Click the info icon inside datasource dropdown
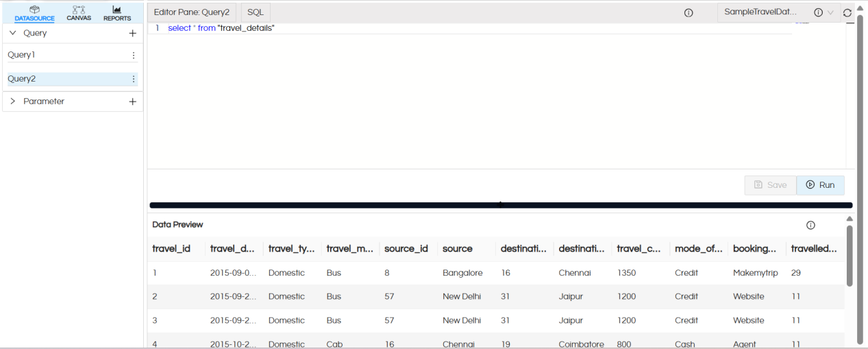 [818, 12]
